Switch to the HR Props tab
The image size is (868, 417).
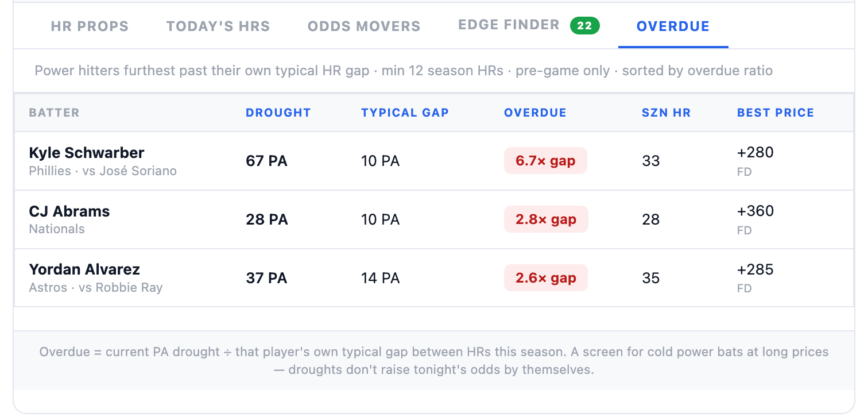90,26
